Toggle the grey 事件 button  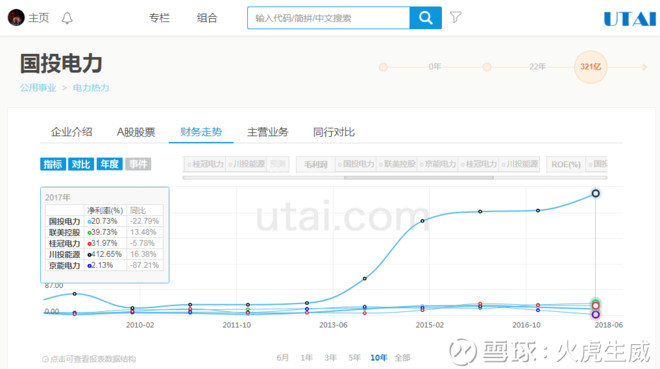tap(138, 164)
